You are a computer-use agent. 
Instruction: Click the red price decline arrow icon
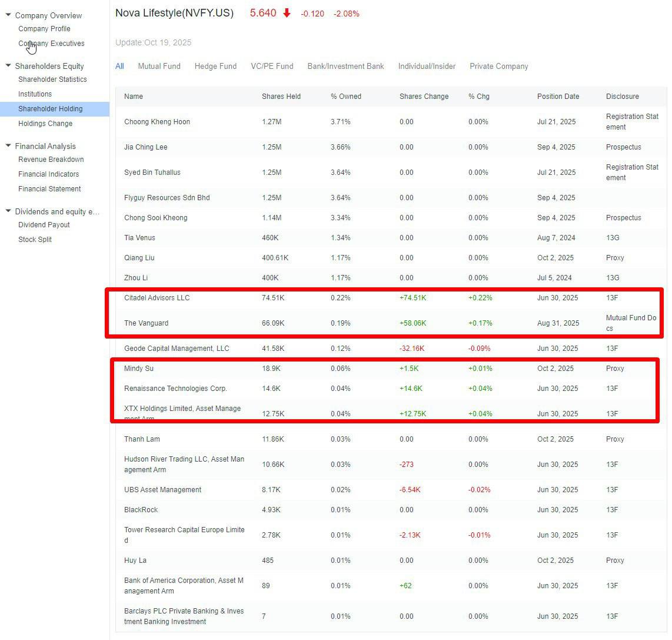tap(287, 12)
